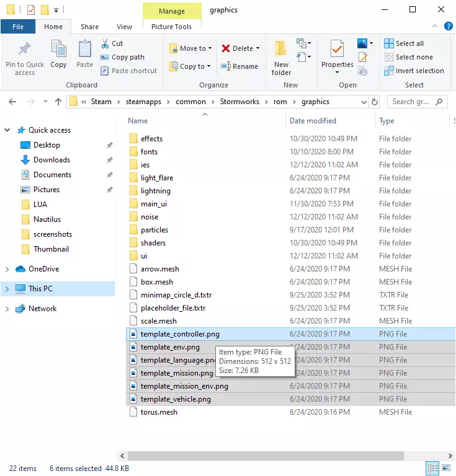Click Pin to Quick access icon
This screenshot has width=456, height=476.
(x=25, y=49)
